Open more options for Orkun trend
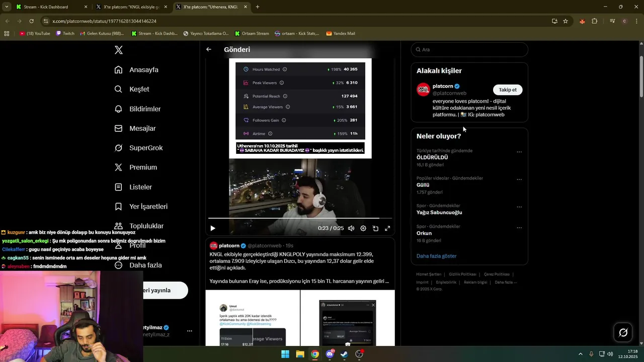 click(x=519, y=228)
